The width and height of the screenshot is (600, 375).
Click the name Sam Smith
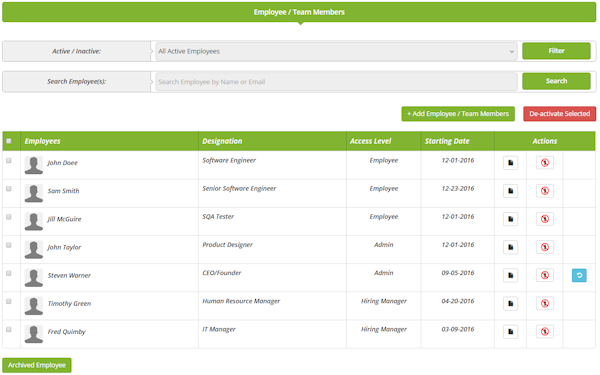(x=64, y=191)
